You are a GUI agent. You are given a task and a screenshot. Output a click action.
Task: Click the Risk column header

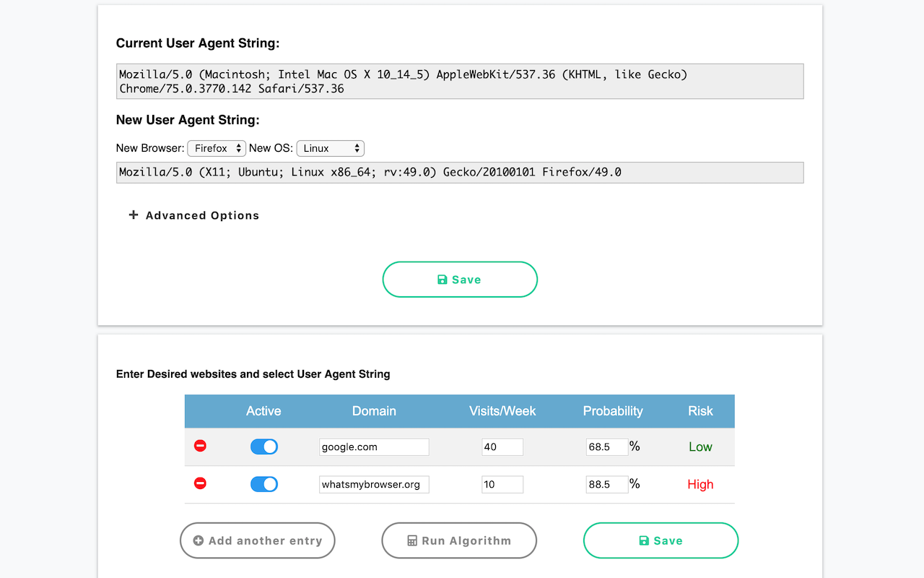click(700, 411)
